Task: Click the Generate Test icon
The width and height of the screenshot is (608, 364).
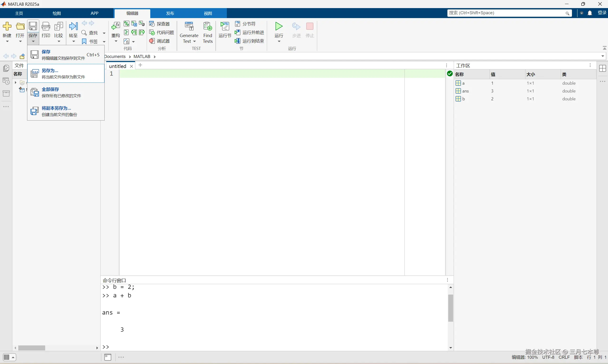Action: [x=189, y=26]
